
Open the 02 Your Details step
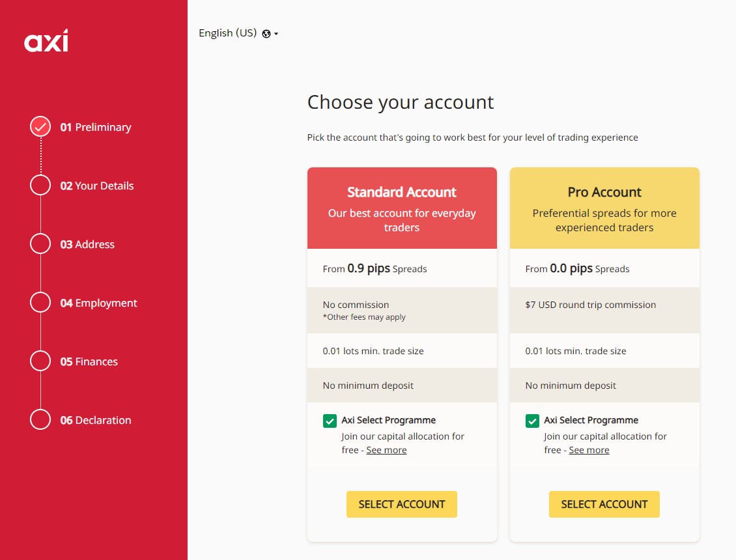(x=97, y=186)
